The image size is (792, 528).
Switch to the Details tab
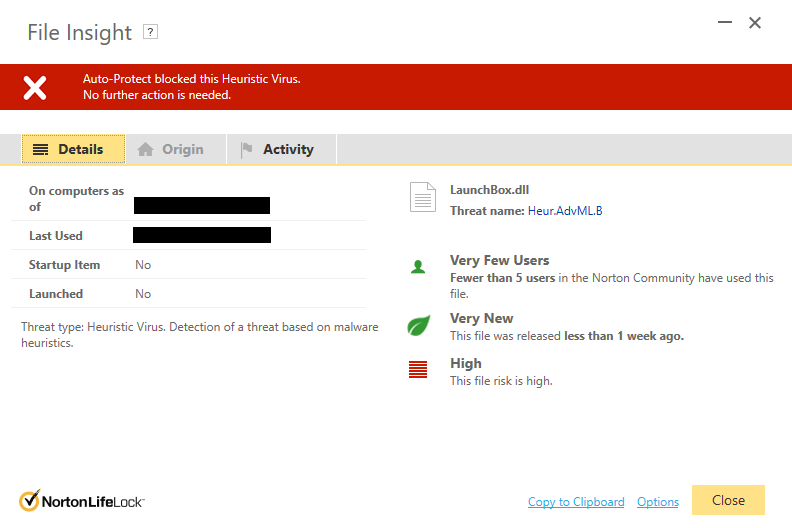(73, 150)
